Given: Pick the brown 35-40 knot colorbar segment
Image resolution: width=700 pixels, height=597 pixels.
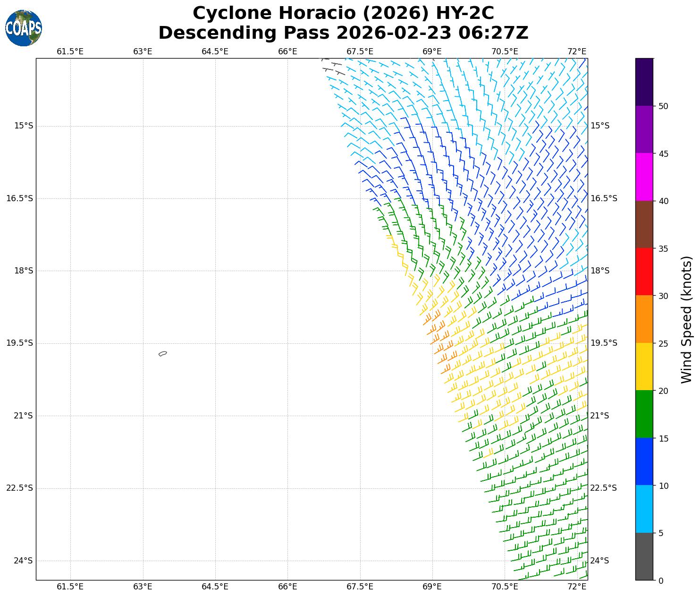Looking at the screenshot, I should pyautogui.click(x=644, y=224).
